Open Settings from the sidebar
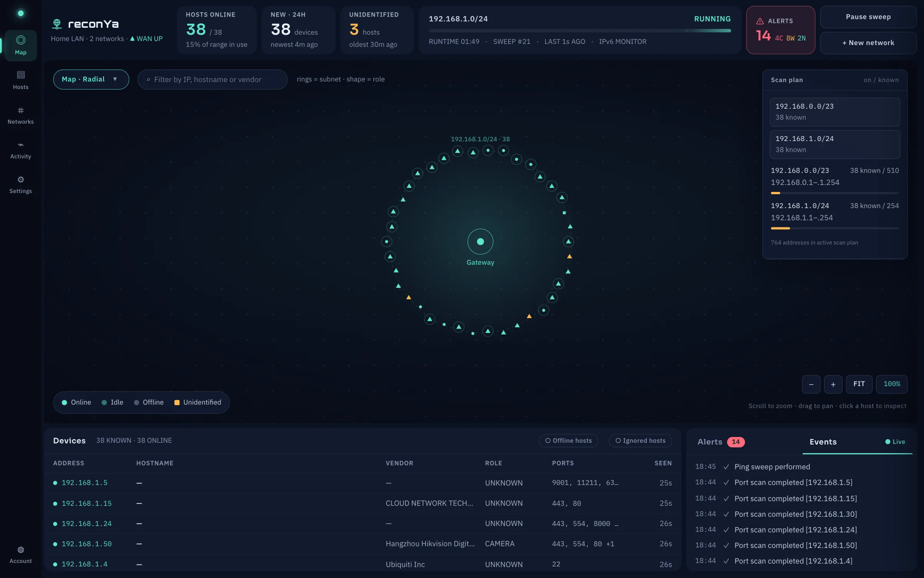Screen dimensions: 924x578 [21, 185]
